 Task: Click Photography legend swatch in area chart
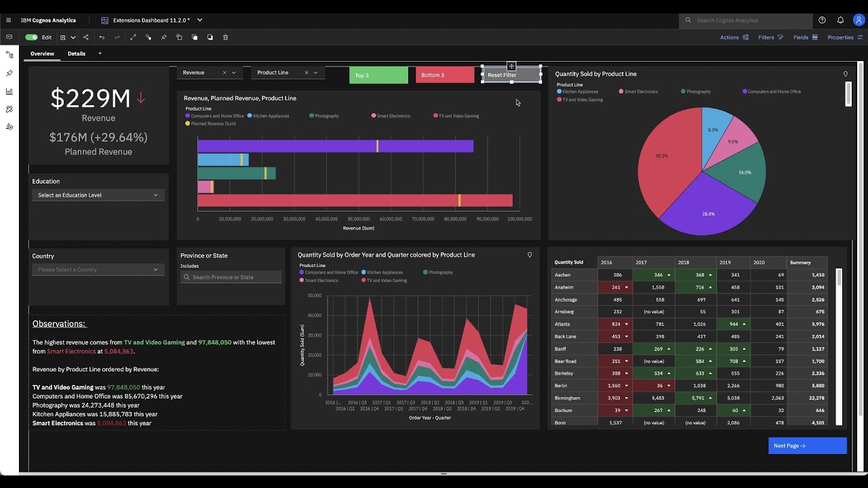click(x=426, y=272)
